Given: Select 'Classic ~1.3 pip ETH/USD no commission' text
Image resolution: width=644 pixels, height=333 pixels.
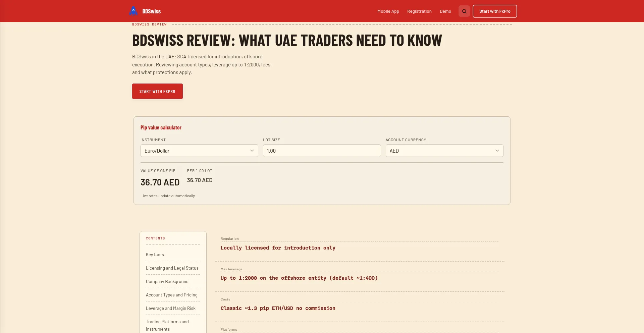Looking at the screenshot, I should point(278,308).
